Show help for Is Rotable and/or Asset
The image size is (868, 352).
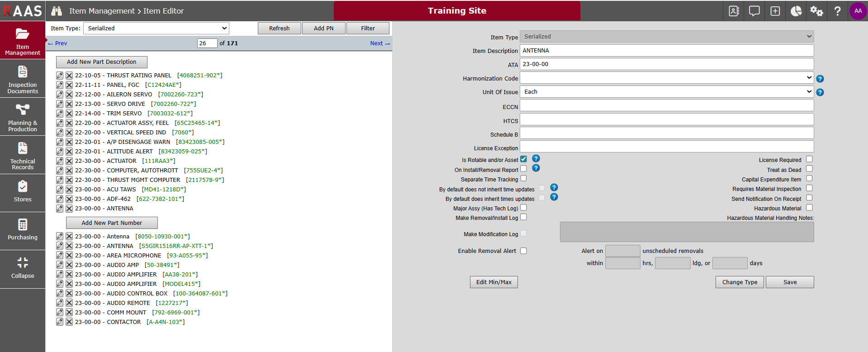(536, 159)
